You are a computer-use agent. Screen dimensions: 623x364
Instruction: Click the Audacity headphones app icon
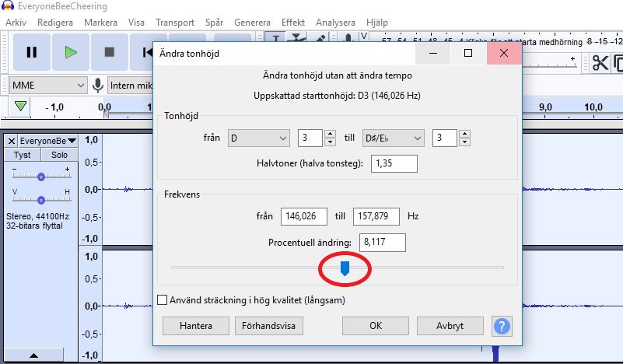pos(8,5)
